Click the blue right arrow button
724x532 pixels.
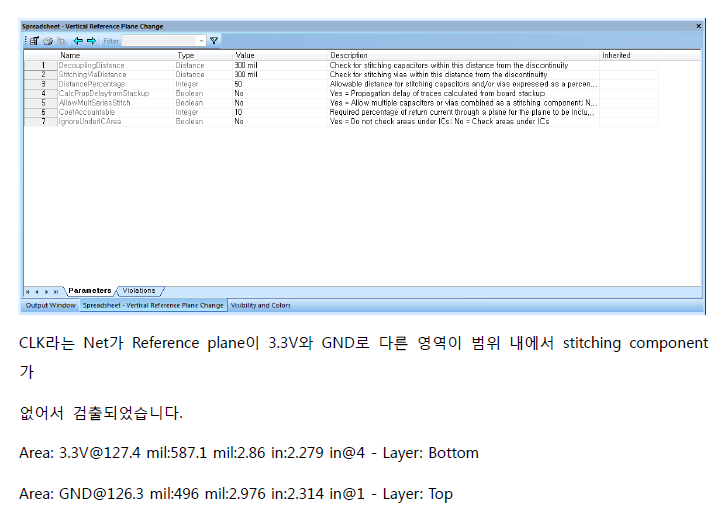click(x=91, y=41)
